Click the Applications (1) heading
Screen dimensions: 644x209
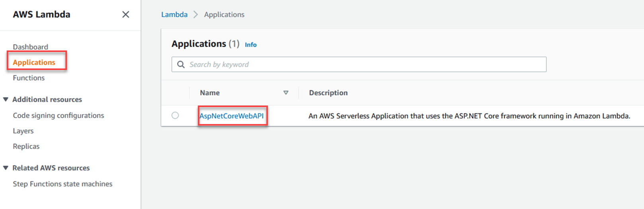205,44
